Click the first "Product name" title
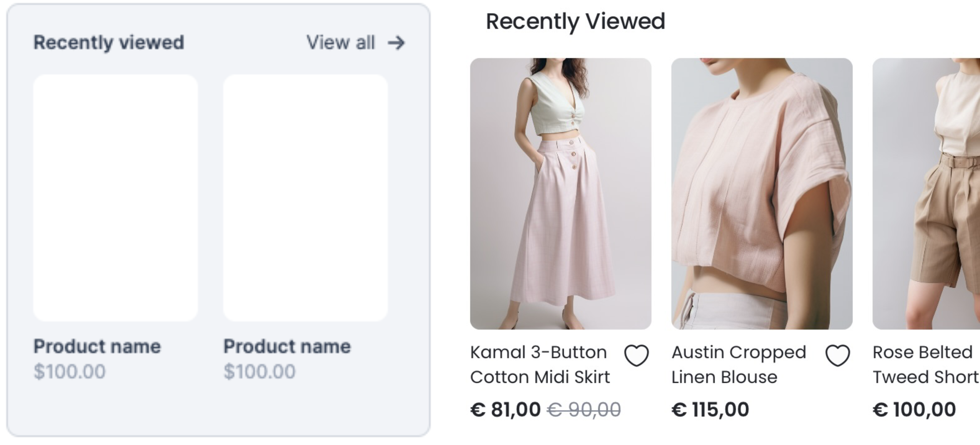Image resolution: width=980 pixels, height=445 pixels. [x=97, y=346]
